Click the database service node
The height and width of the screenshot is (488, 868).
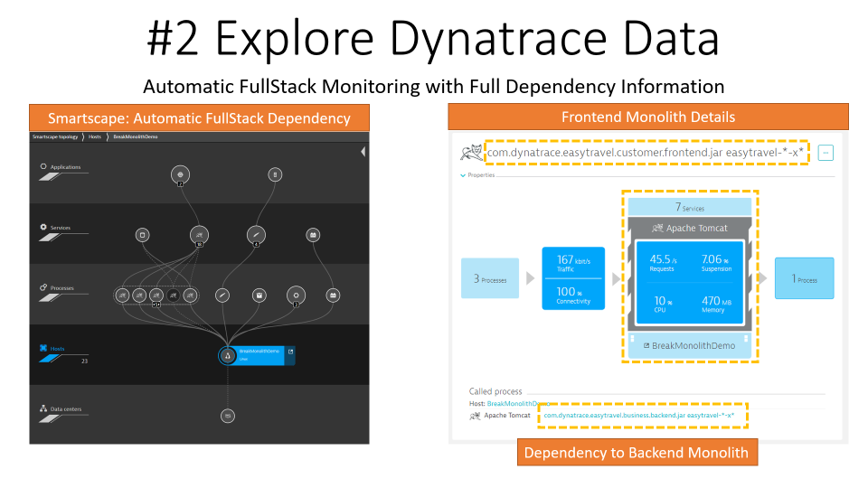coord(142,235)
